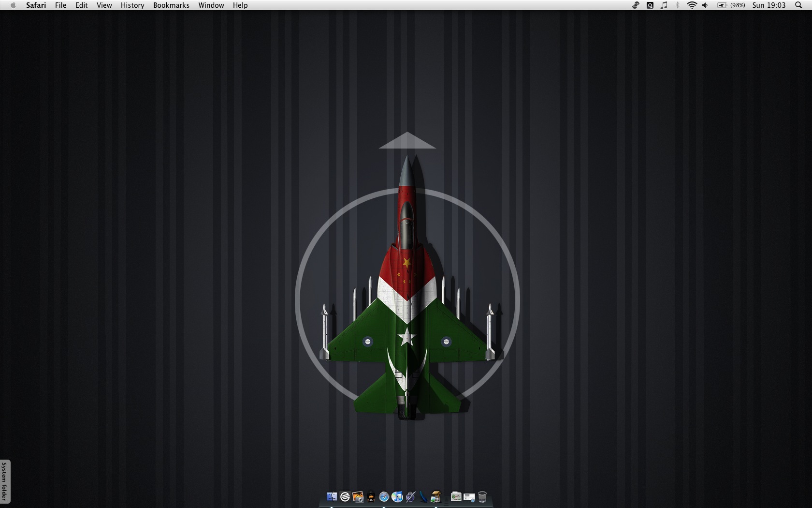Open the System folder side tab
The image size is (812, 508).
tap(4, 481)
